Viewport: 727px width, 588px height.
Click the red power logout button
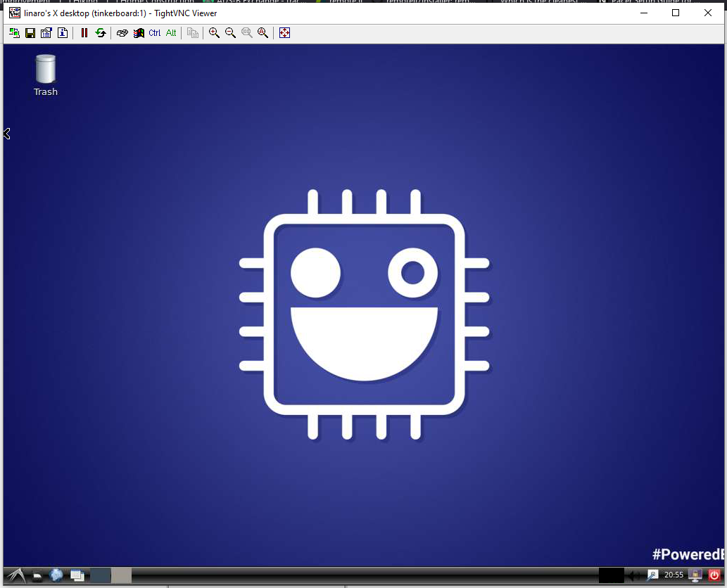(x=714, y=575)
